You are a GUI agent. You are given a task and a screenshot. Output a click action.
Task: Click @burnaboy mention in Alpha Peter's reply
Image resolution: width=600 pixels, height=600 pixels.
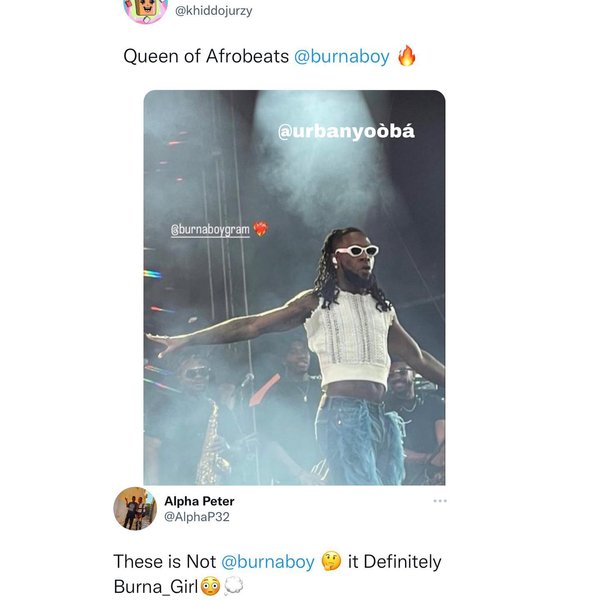click(268, 562)
